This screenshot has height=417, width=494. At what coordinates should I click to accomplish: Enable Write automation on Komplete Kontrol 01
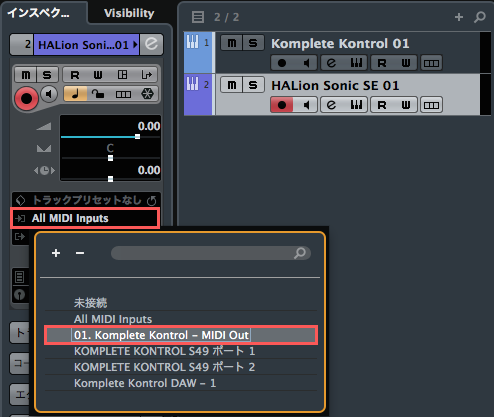(406, 63)
